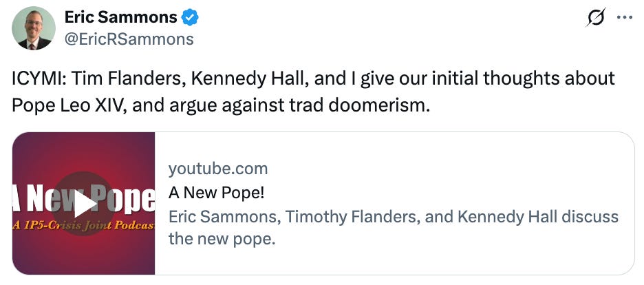The image size is (644, 285).
Task: Open Eric Sammons' profile picture
Action: [x=34, y=28]
